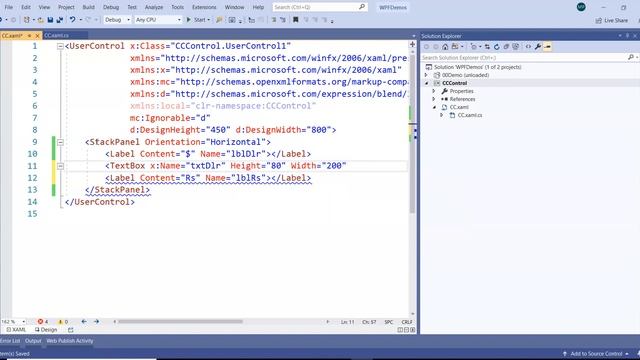Collapse the TextBox element on line 11

tap(60, 166)
